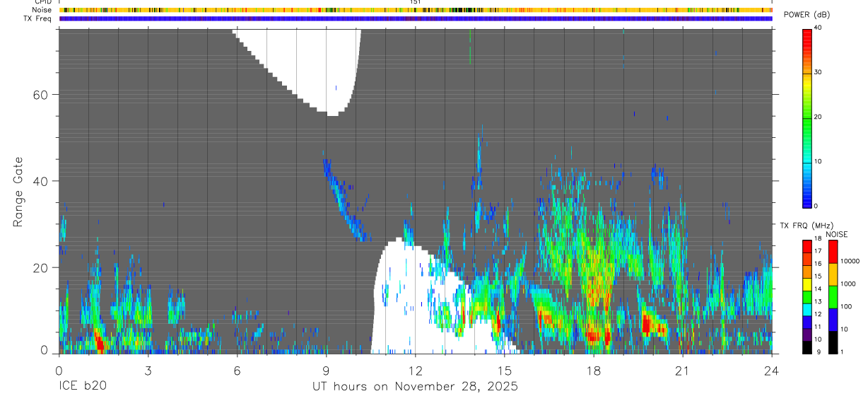Viewport: 868px width, 401px height.
Task: Click the UT hours on November 28, 2025 title
Action: point(415,387)
